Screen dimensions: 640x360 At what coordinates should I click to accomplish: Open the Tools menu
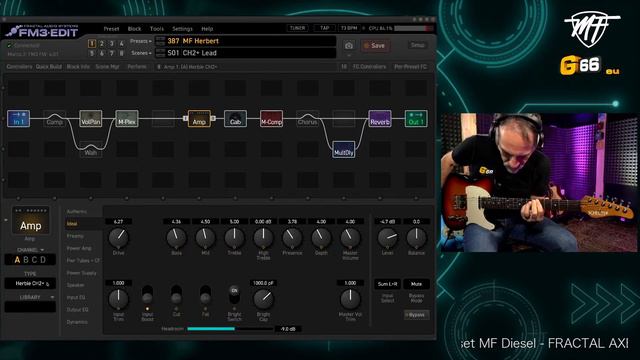pos(157,29)
